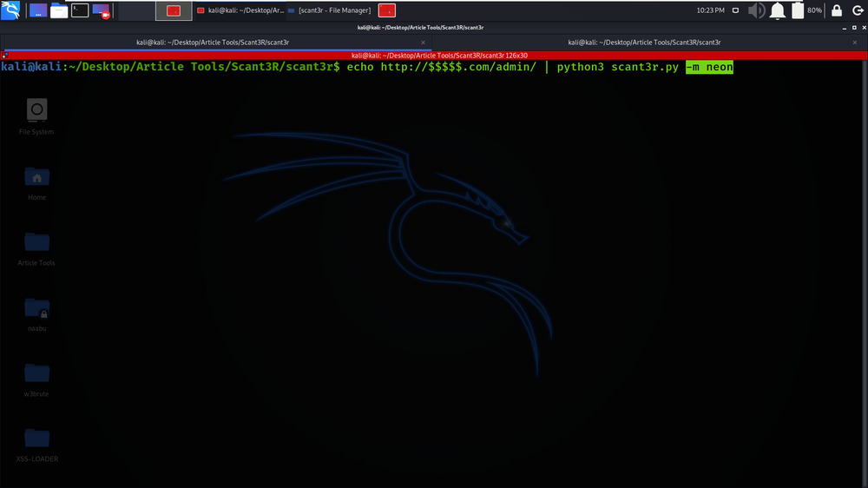Select the w3brute folder icon
Image resolution: width=868 pixels, height=488 pixels.
pyautogui.click(x=36, y=380)
